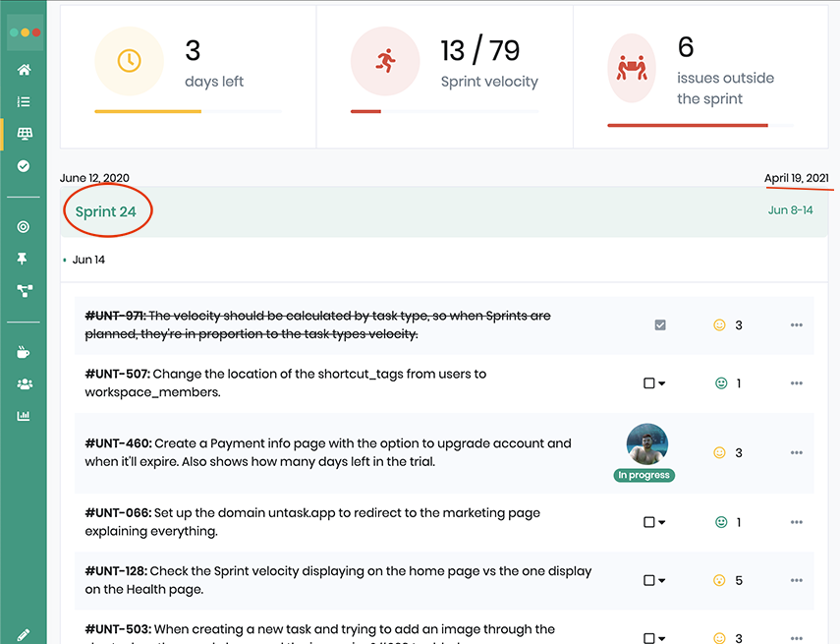
Task: Check the checkbox for UNT-128
Action: point(648,580)
